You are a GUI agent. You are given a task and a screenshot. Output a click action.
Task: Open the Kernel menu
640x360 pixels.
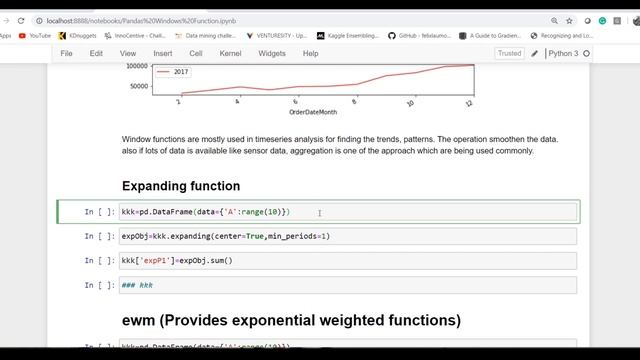[x=230, y=53]
